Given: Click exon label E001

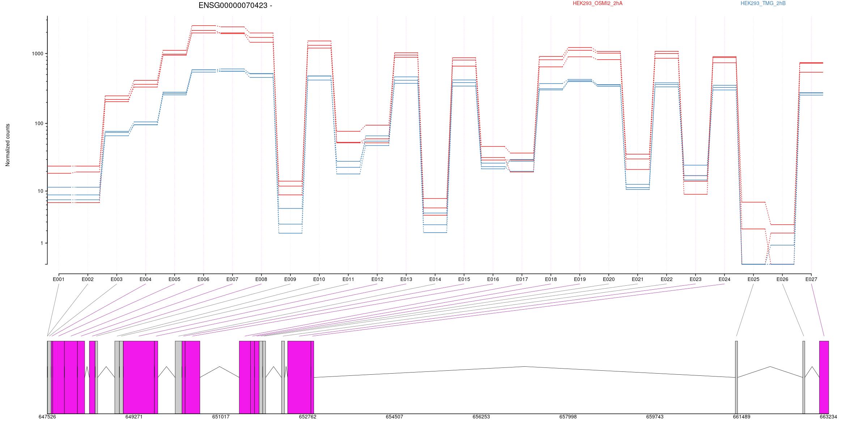Looking at the screenshot, I should pos(59,279).
